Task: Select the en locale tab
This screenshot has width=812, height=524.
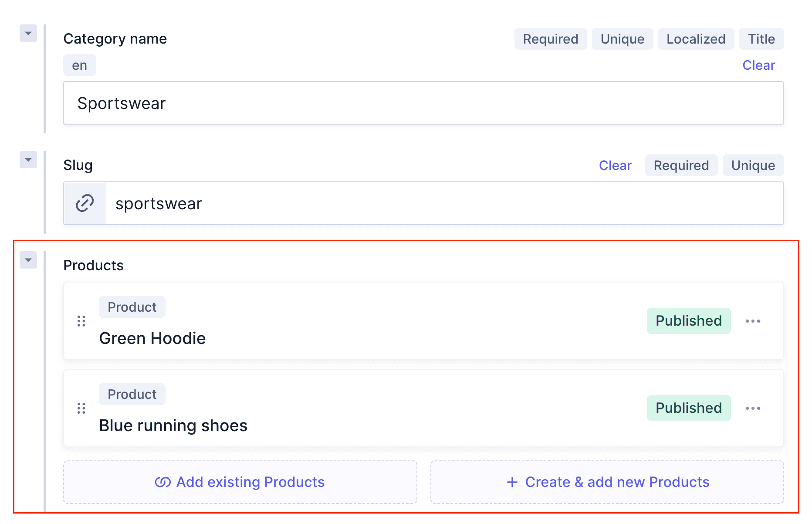Action: (x=79, y=65)
